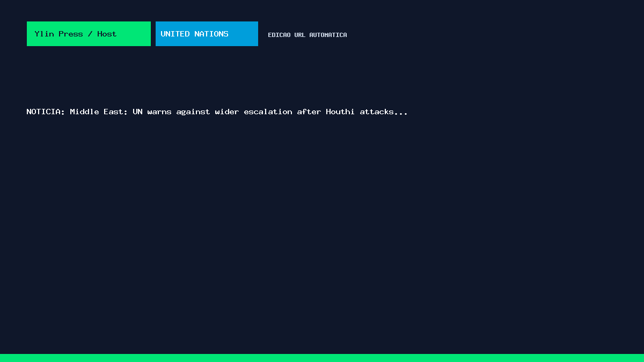Click the EDICAO URL AUTOMATICA text
Viewport: 644px width, 362px height.
(x=308, y=35)
